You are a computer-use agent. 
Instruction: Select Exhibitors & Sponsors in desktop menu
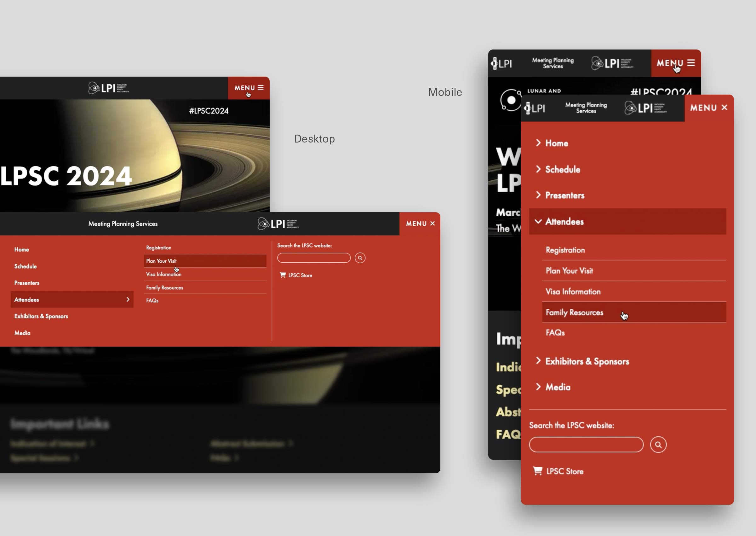pos(41,316)
